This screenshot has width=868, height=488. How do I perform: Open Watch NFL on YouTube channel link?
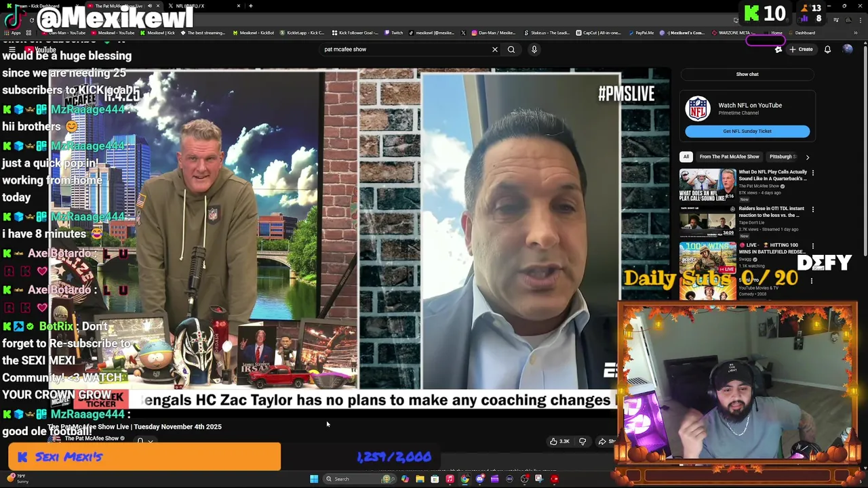coord(750,105)
